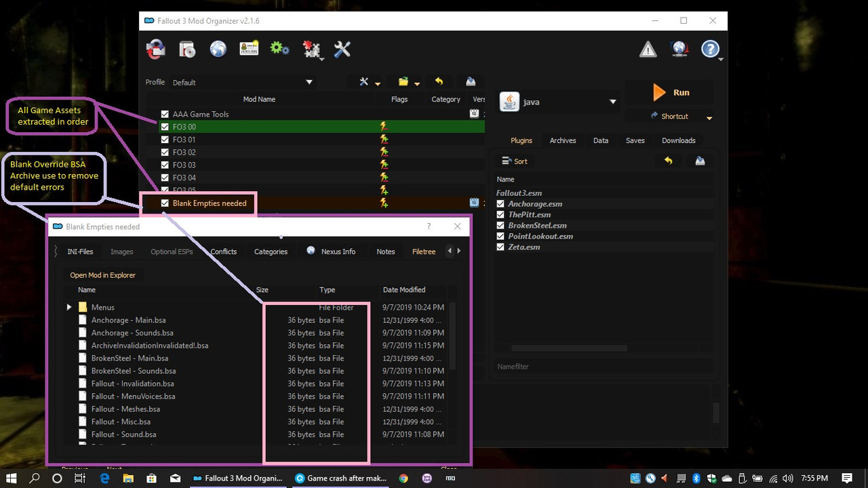Open the Categories tab in mod dialog
868x488 pixels.
coord(271,251)
